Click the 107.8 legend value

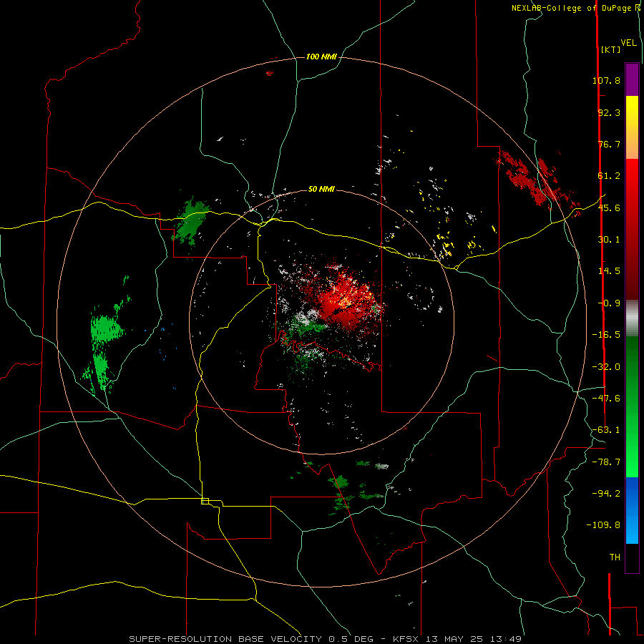click(606, 80)
